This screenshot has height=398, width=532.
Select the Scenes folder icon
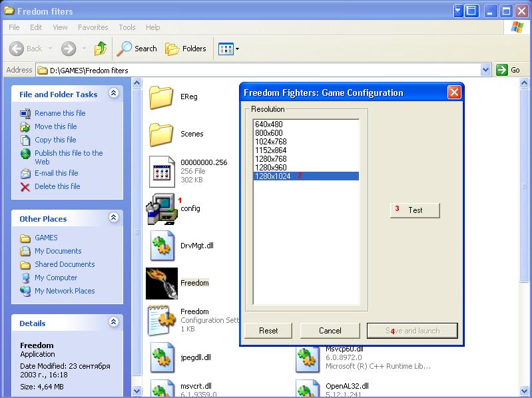[161, 134]
